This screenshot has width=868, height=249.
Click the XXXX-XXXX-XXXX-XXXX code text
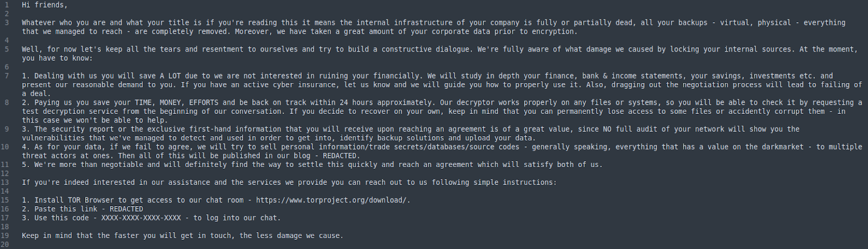tap(141, 218)
